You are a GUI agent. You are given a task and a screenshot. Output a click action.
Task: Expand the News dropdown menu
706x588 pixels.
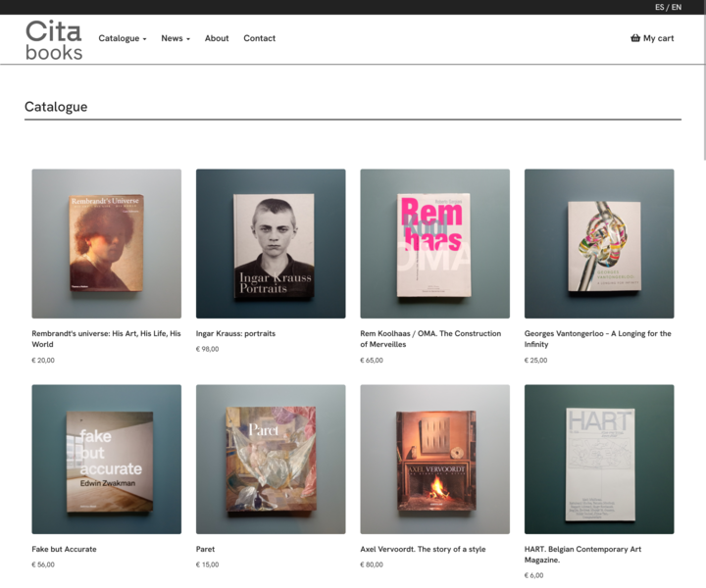176,38
